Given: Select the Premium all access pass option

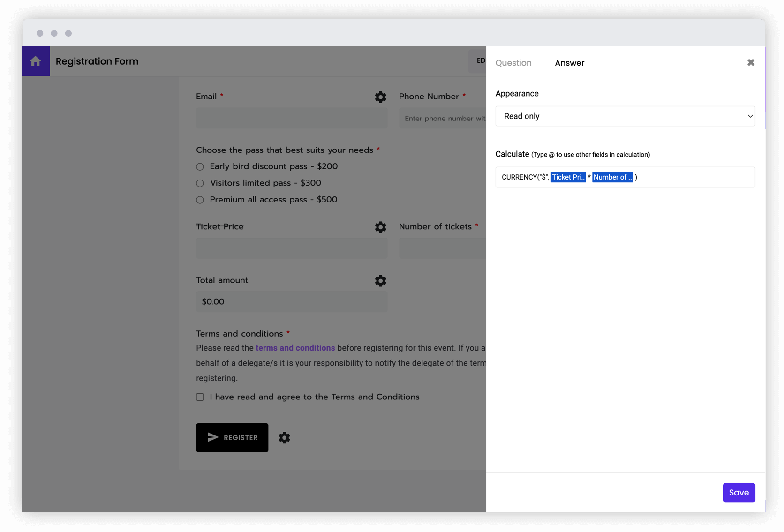Looking at the screenshot, I should (x=200, y=200).
